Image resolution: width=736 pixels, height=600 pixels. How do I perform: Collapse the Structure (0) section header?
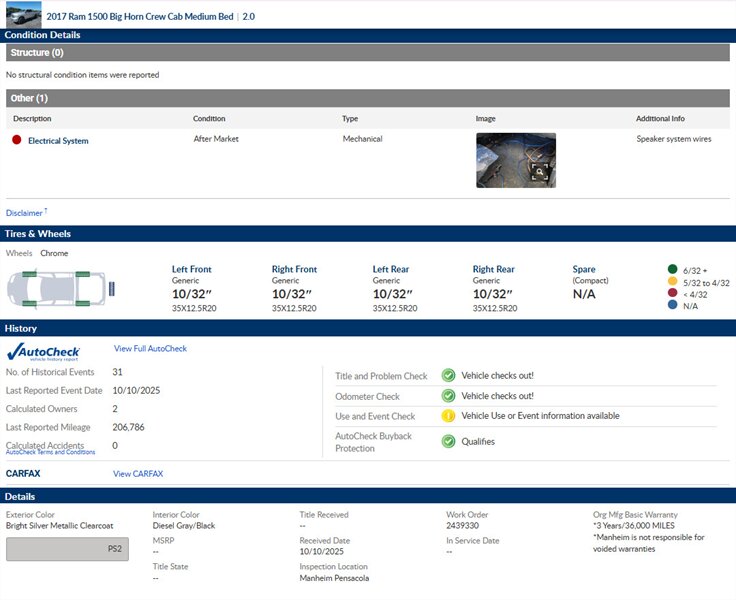pos(367,52)
